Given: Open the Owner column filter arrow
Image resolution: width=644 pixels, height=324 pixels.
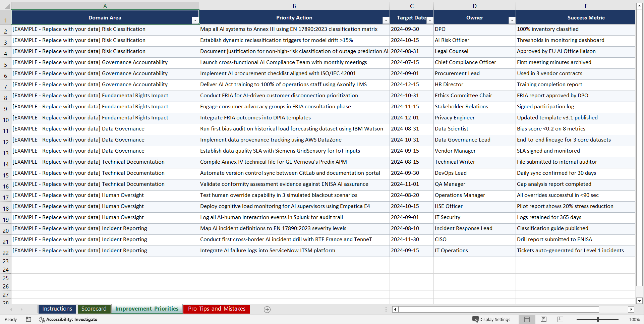Looking at the screenshot, I should coord(512,20).
